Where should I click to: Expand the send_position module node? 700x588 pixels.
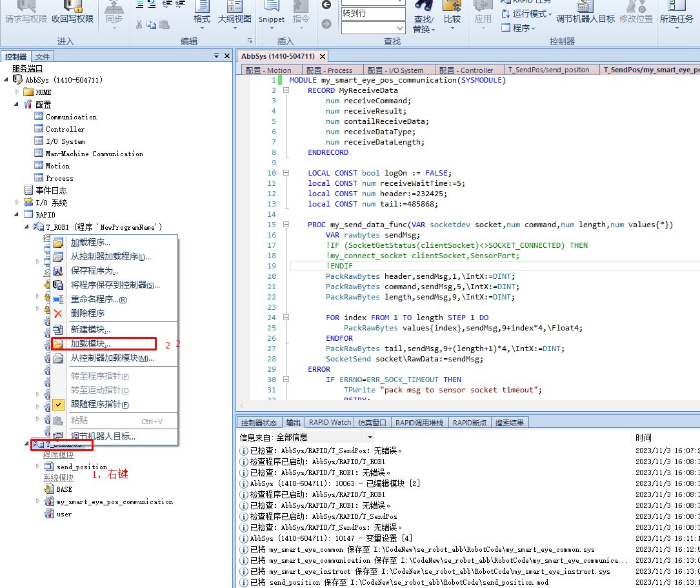click(x=38, y=466)
